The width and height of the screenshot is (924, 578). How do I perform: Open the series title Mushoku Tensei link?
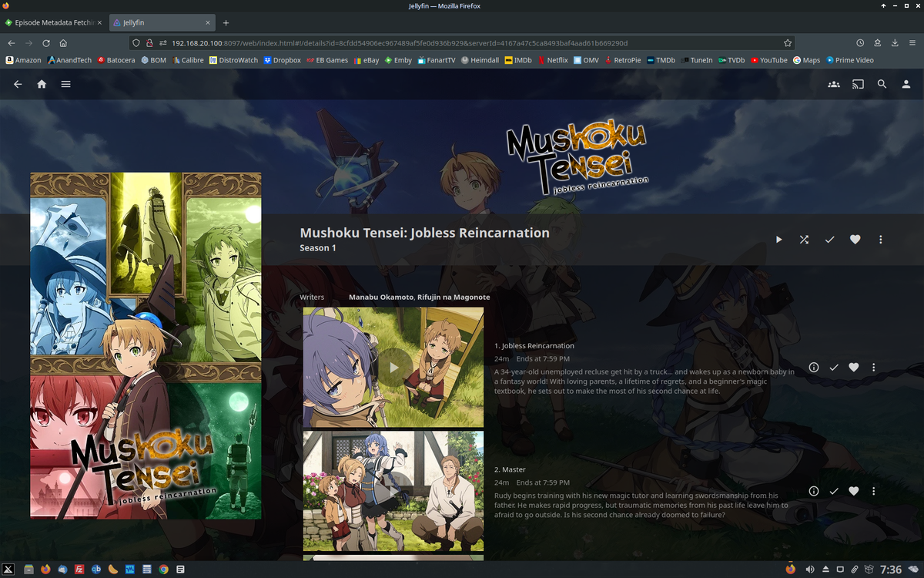tap(424, 233)
